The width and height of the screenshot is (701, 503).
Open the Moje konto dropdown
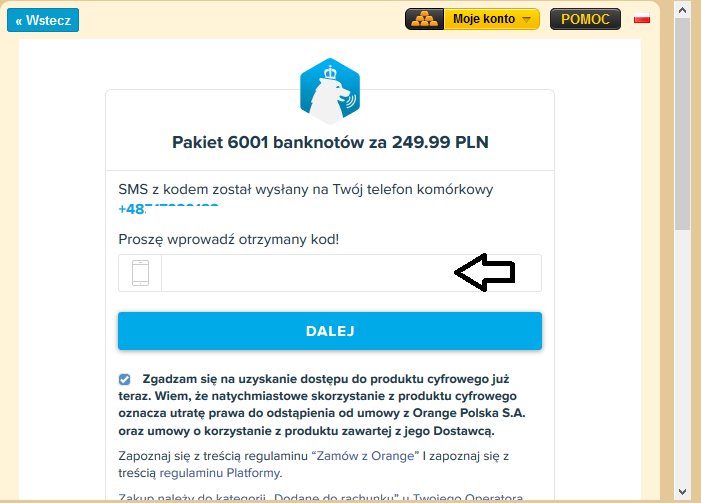[491, 19]
